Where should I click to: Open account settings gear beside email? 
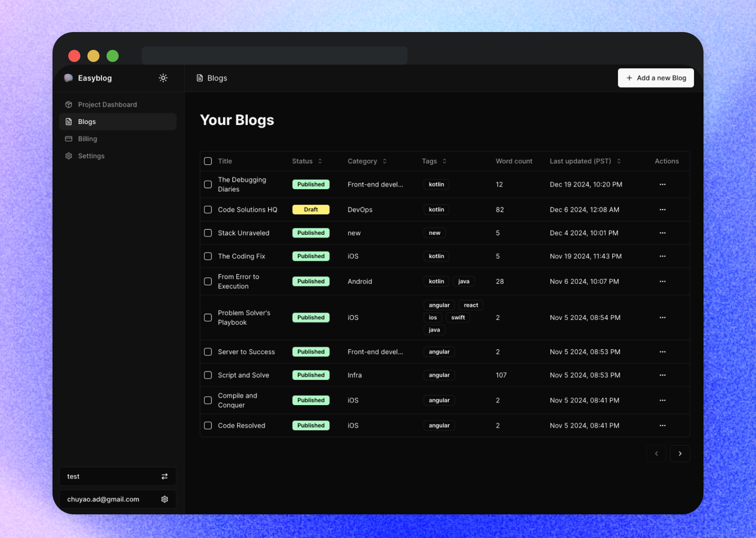pos(164,499)
